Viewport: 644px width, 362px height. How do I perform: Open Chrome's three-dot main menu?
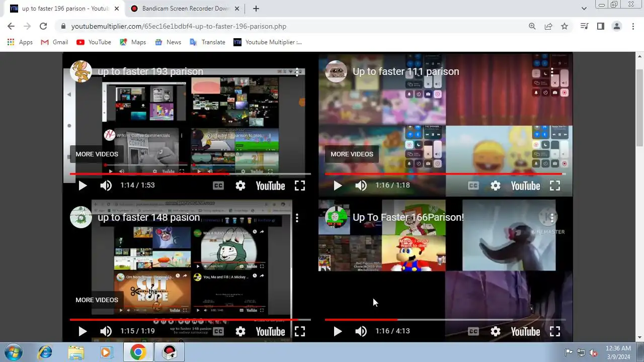click(633, 26)
